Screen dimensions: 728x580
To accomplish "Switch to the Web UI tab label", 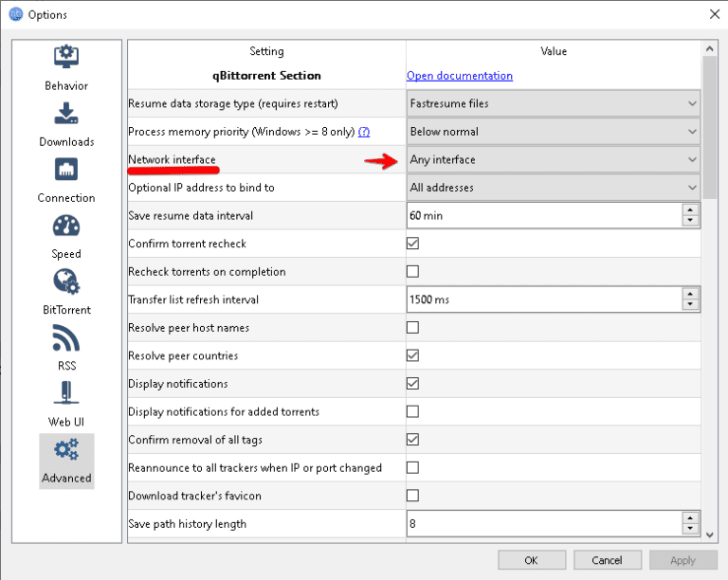I will tap(66, 422).
